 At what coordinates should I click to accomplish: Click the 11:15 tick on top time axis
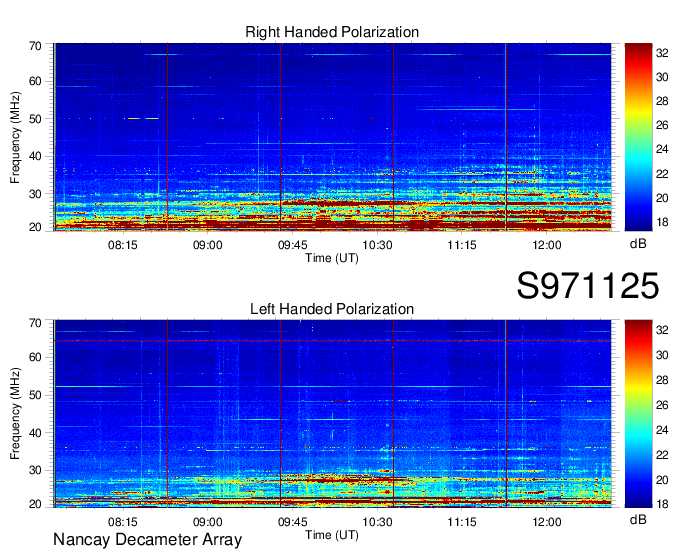[x=462, y=245]
